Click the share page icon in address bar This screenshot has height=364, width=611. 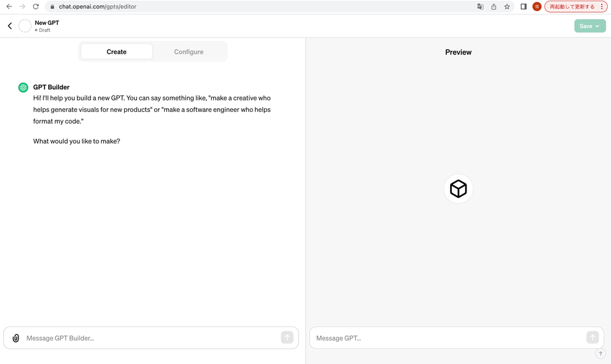pyautogui.click(x=494, y=6)
